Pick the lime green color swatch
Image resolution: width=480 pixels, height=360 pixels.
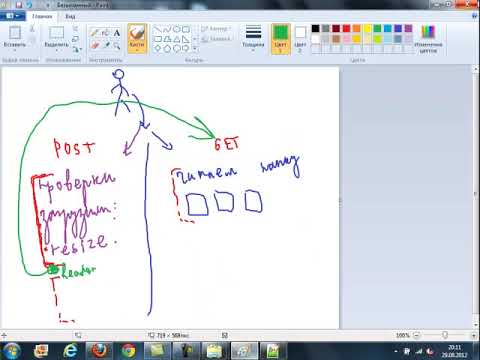tap(377, 39)
